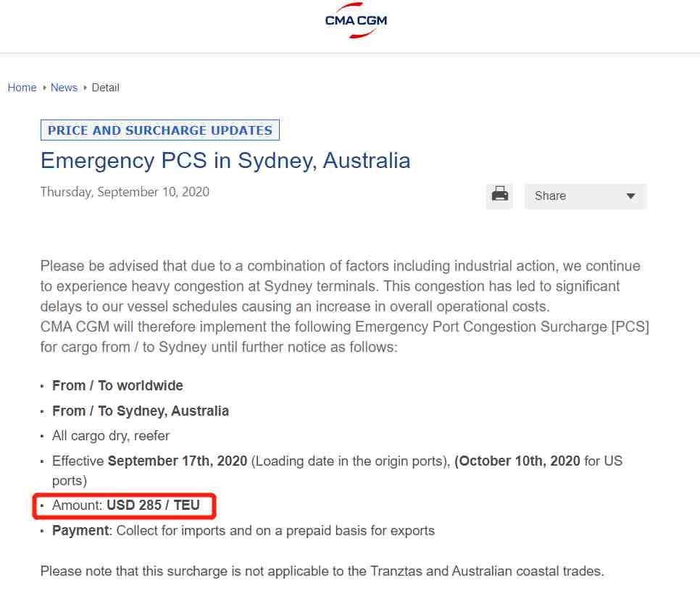Viewport: 700px width, 604px height.
Task: Click the arrow between Home and News
Action: pyautogui.click(x=44, y=88)
